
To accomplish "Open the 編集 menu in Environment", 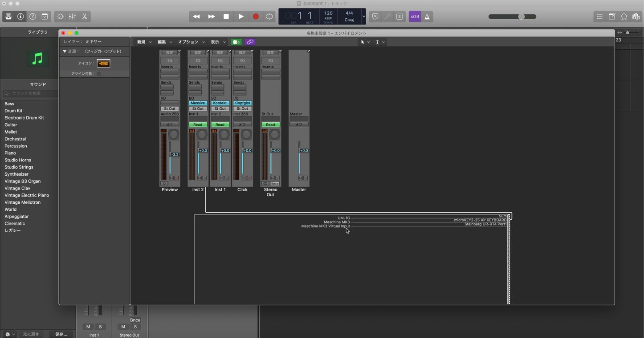I will click(165, 42).
